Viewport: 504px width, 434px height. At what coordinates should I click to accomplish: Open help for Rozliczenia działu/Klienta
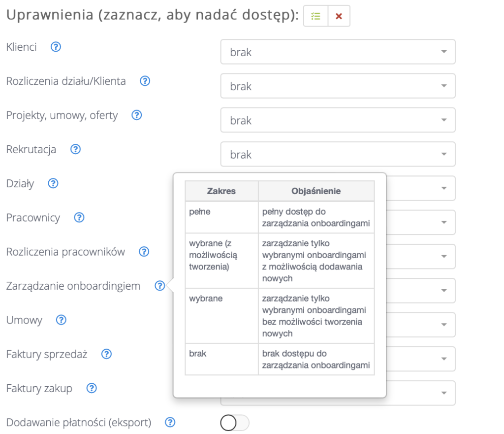click(x=145, y=81)
